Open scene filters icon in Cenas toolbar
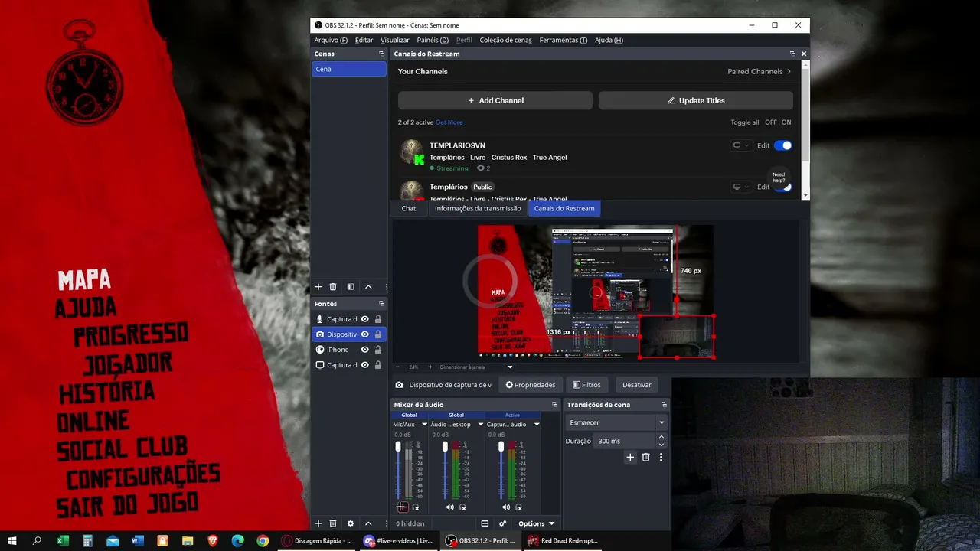 tap(351, 287)
